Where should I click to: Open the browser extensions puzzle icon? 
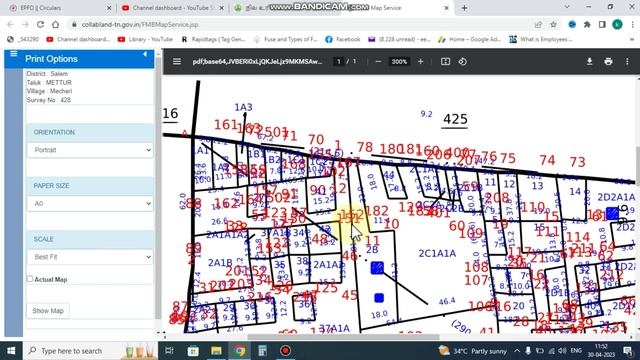coord(587,24)
